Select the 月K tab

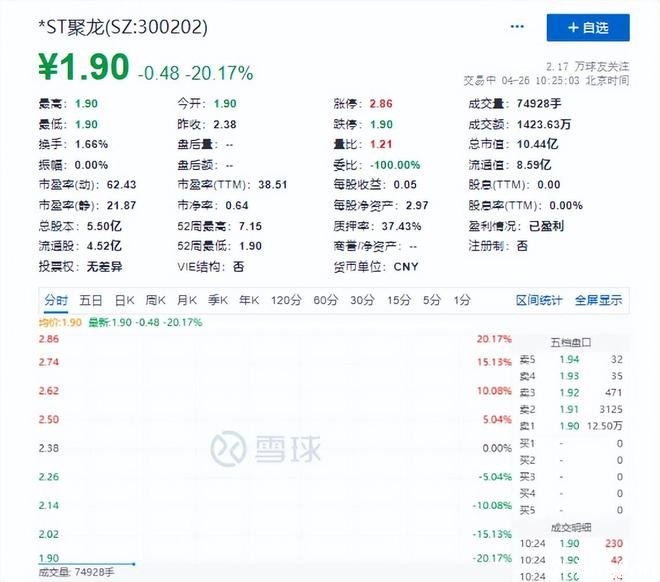(186, 300)
